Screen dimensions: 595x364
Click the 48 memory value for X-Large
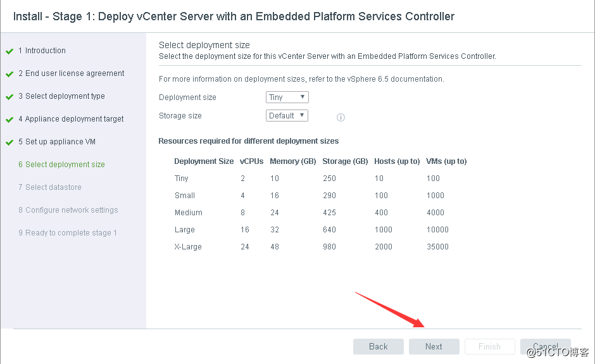[275, 247]
